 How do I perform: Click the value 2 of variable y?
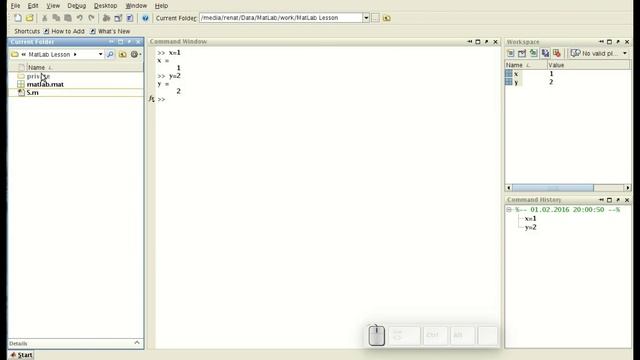[x=551, y=82]
